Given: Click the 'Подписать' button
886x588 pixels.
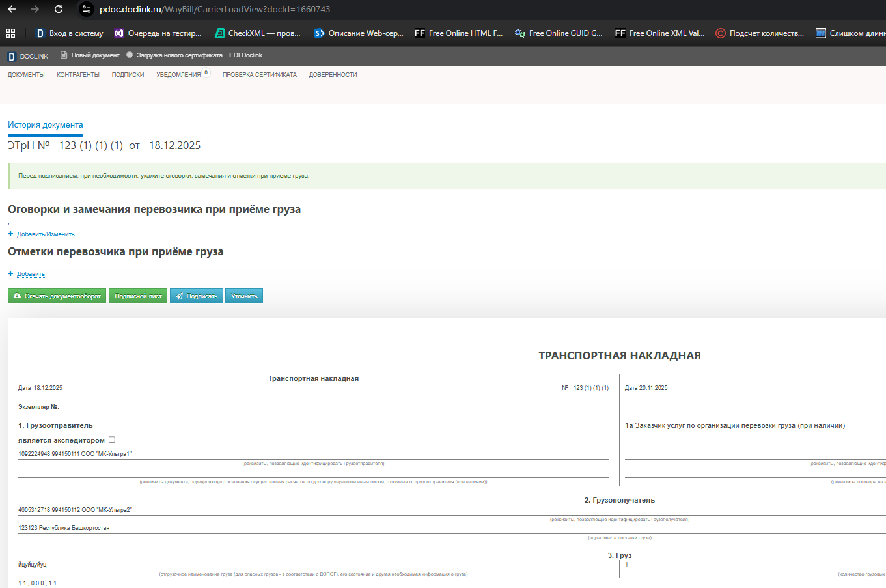Looking at the screenshot, I should [x=197, y=296].
